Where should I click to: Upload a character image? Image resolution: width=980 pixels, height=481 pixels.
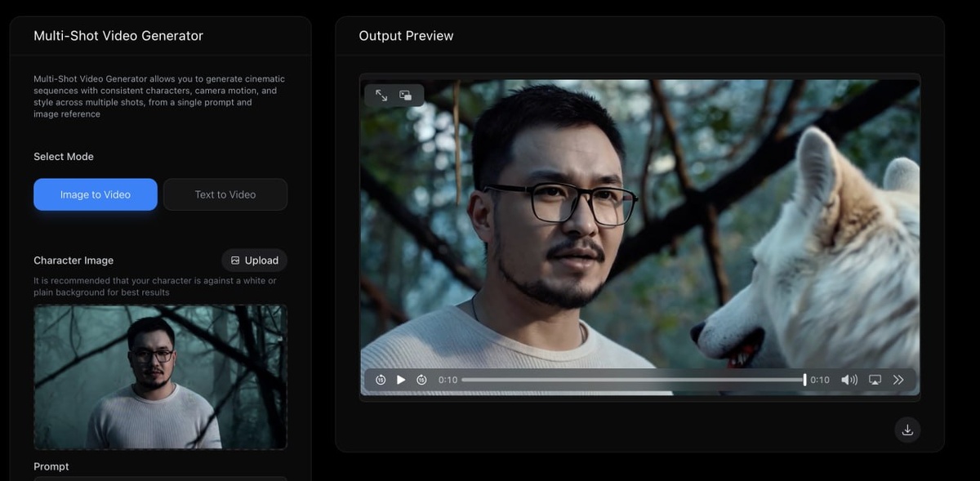click(x=254, y=261)
